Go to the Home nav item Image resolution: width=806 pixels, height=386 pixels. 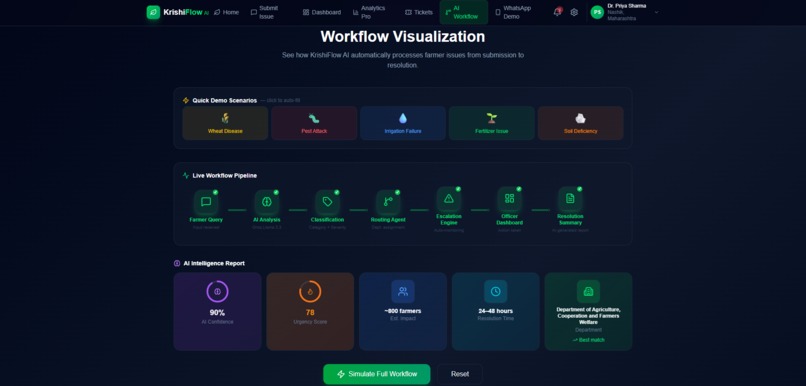coord(226,12)
